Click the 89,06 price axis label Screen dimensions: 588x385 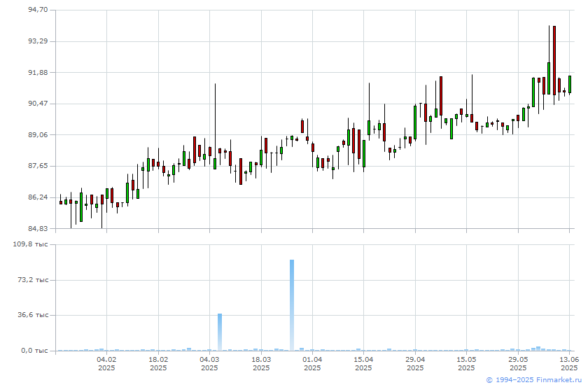coord(38,134)
